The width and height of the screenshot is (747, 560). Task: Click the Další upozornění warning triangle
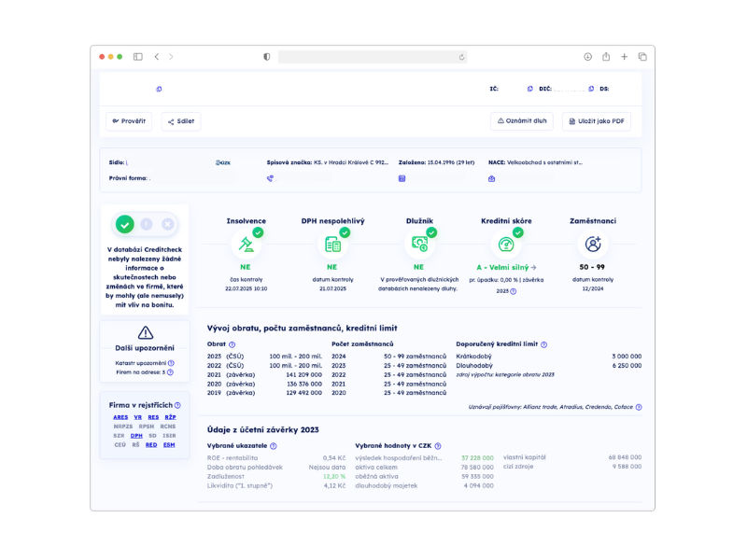145,332
